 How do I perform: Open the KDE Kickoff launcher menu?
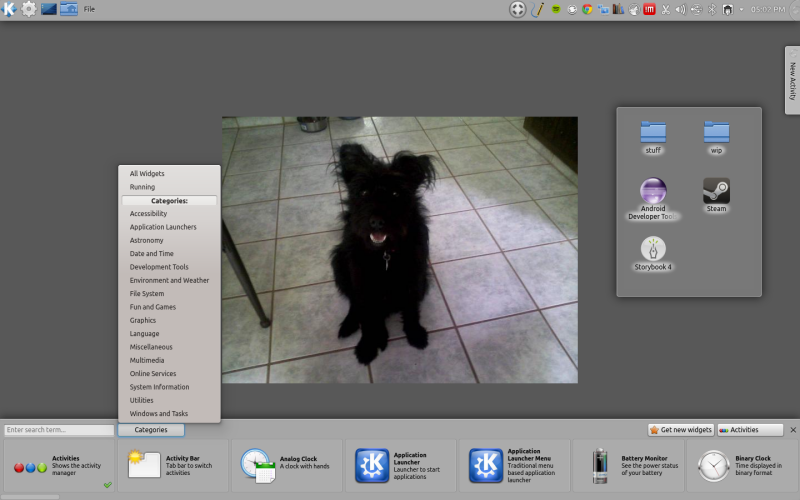pos(9,9)
